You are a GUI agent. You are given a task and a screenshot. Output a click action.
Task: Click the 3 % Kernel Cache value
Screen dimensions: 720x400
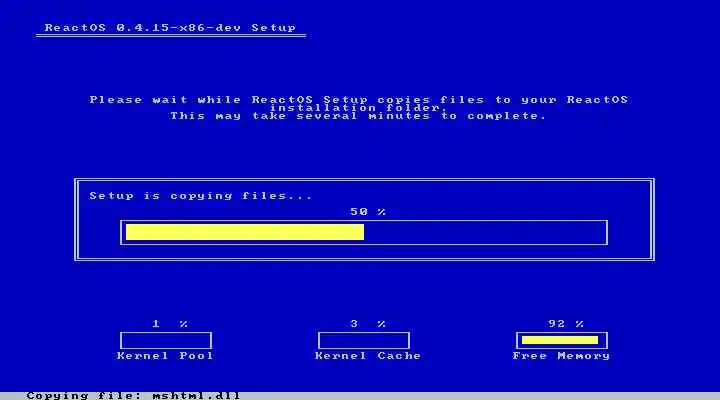click(368, 324)
